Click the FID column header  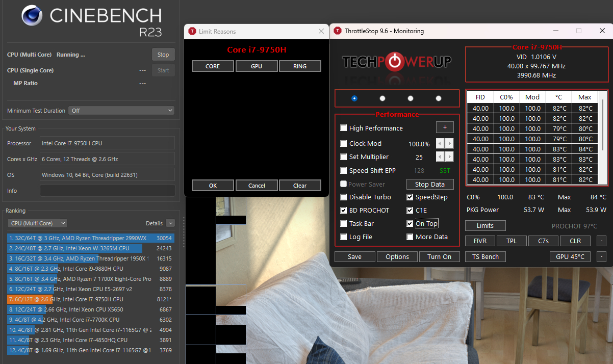tap(480, 97)
